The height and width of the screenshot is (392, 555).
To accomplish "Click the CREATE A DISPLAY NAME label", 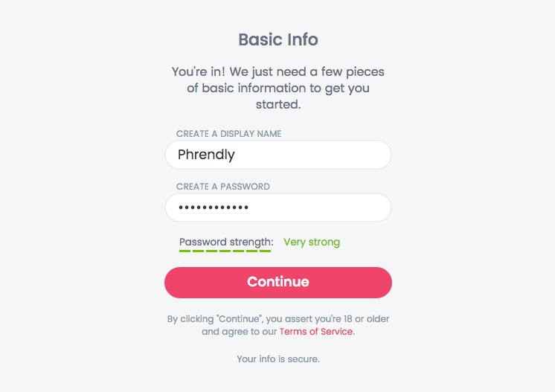I will 228,134.
